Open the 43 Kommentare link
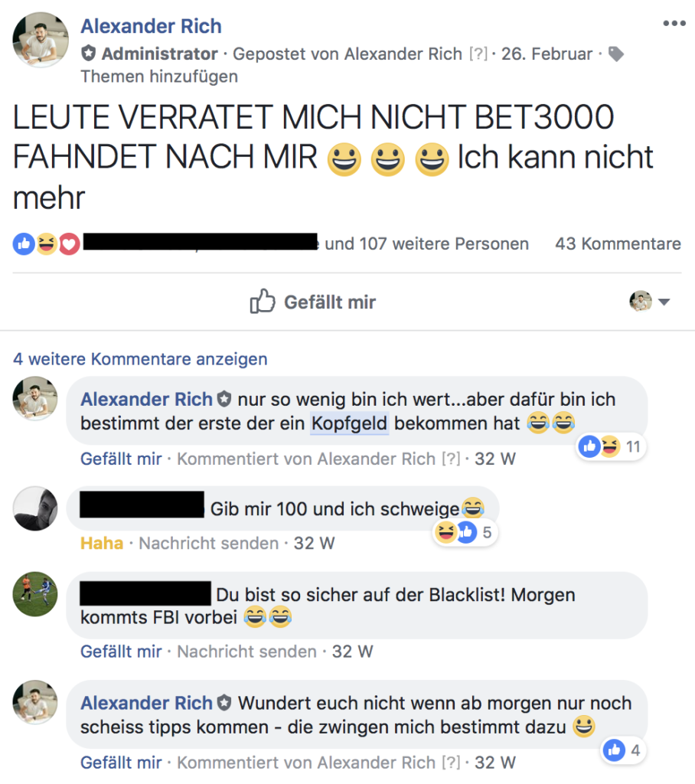Screen dimensions: 695x784 pos(618,244)
